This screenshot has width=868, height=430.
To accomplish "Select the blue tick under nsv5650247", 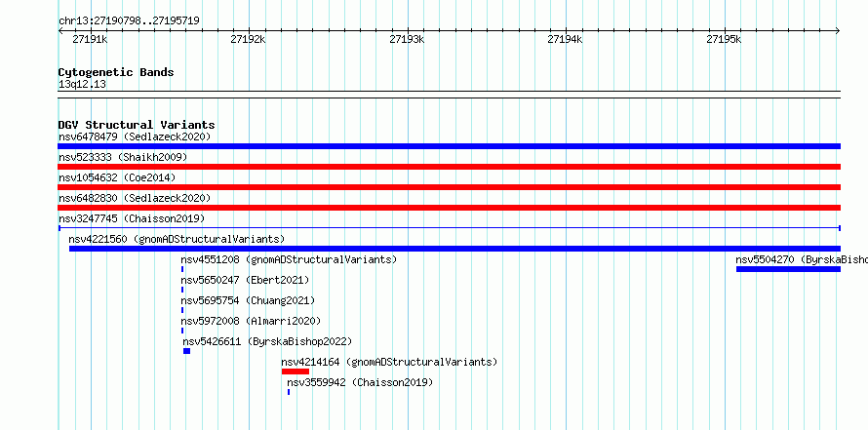I will 182,290.
